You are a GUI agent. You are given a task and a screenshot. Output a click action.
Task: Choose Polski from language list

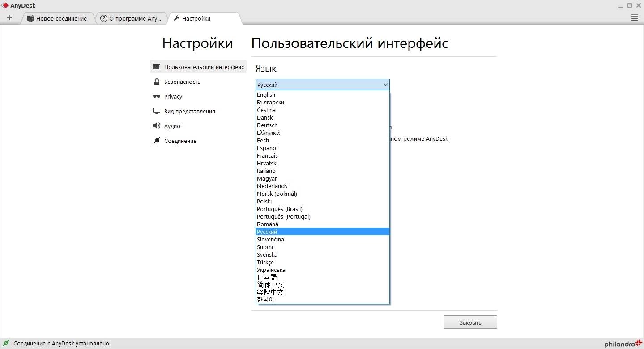point(323,201)
